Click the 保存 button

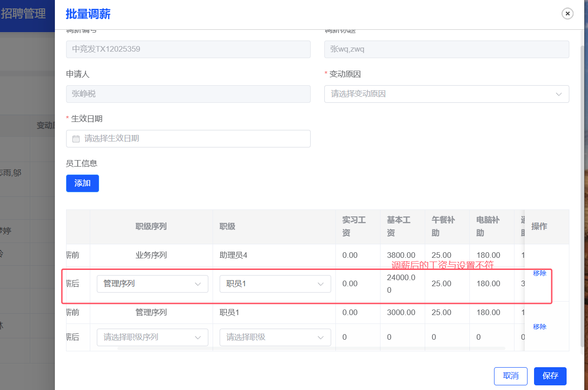click(550, 376)
